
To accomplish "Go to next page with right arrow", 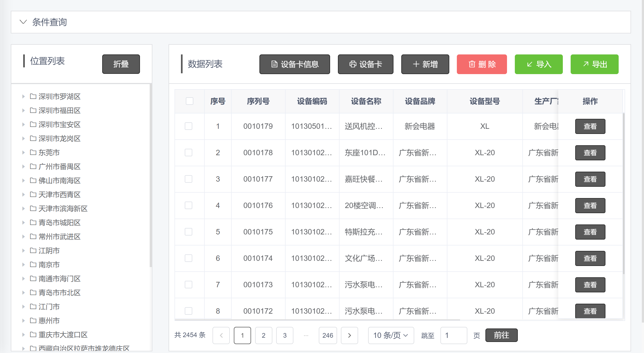I will [349, 335].
